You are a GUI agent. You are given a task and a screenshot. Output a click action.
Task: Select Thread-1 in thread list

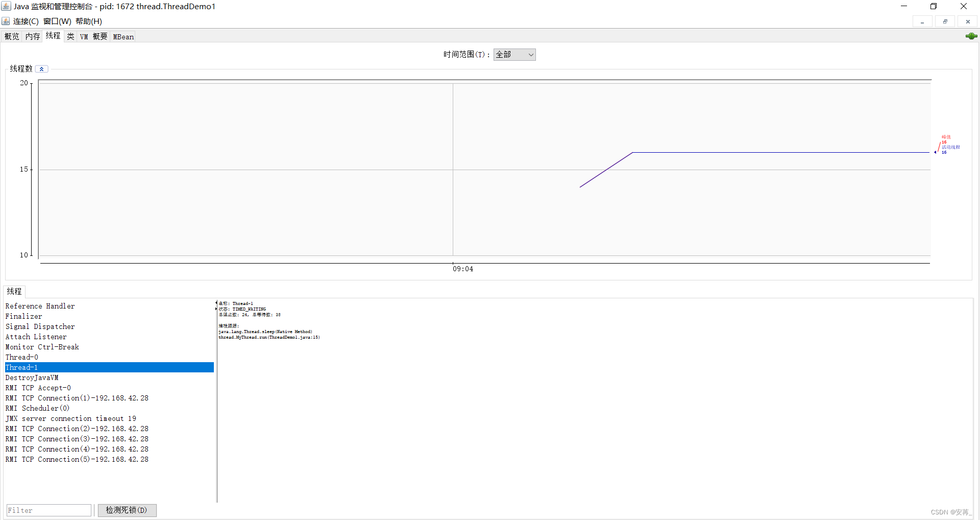point(109,367)
